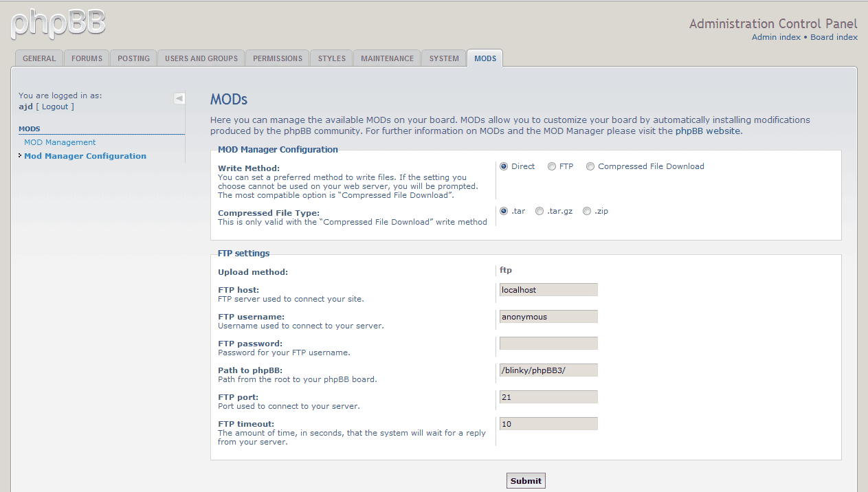Focus the FTP host field

(x=548, y=290)
